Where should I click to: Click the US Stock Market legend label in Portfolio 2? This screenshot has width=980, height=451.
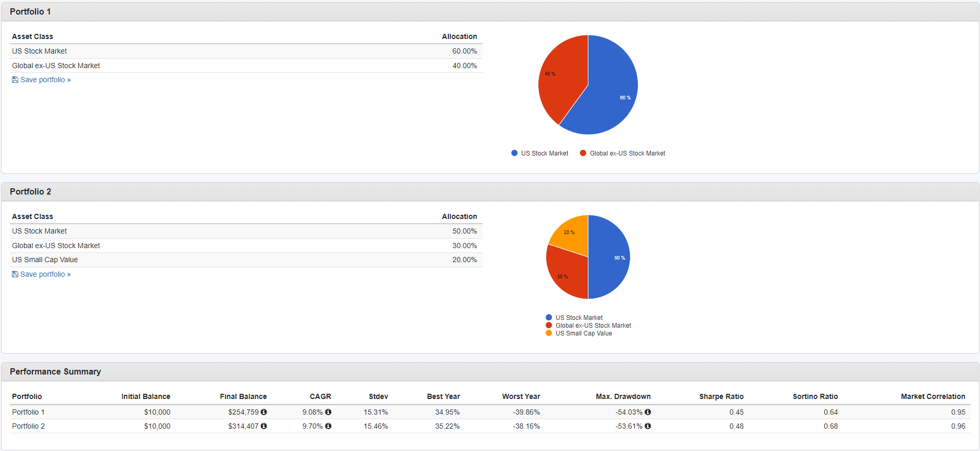579,318
